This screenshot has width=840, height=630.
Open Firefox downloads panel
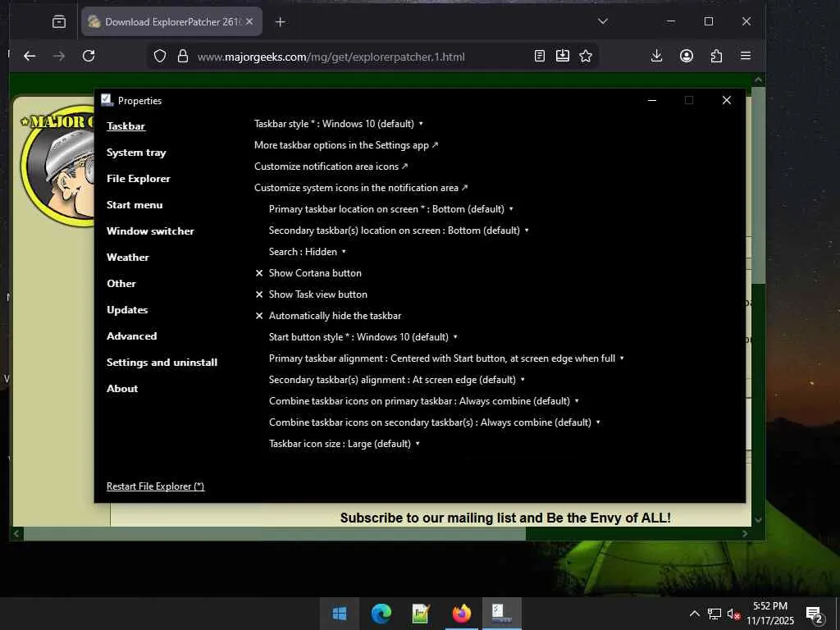pyautogui.click(x=656, y=56)
